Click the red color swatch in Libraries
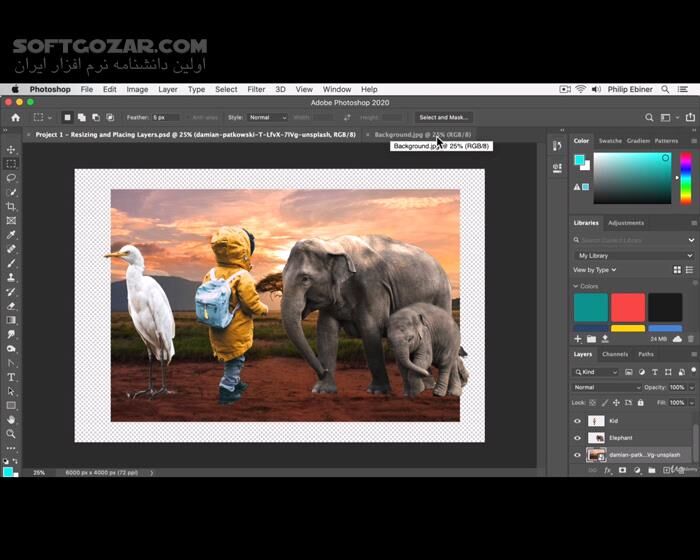 point(628,307)
